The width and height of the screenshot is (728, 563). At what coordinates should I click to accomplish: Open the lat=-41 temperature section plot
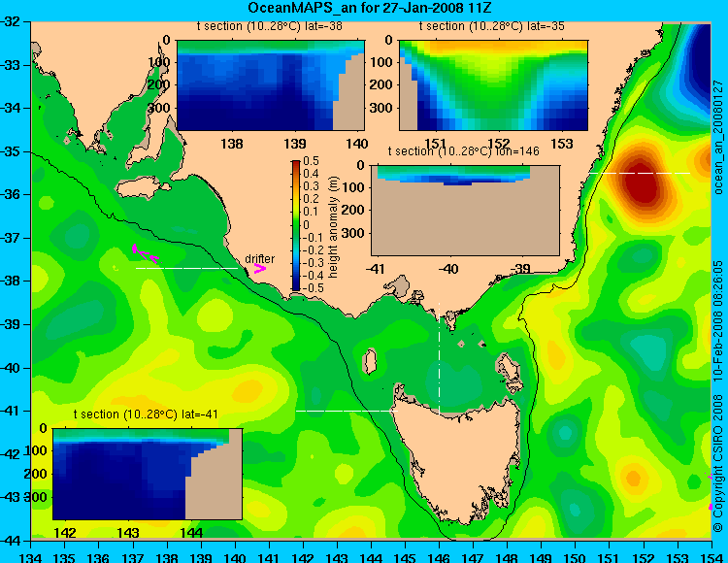148,474
